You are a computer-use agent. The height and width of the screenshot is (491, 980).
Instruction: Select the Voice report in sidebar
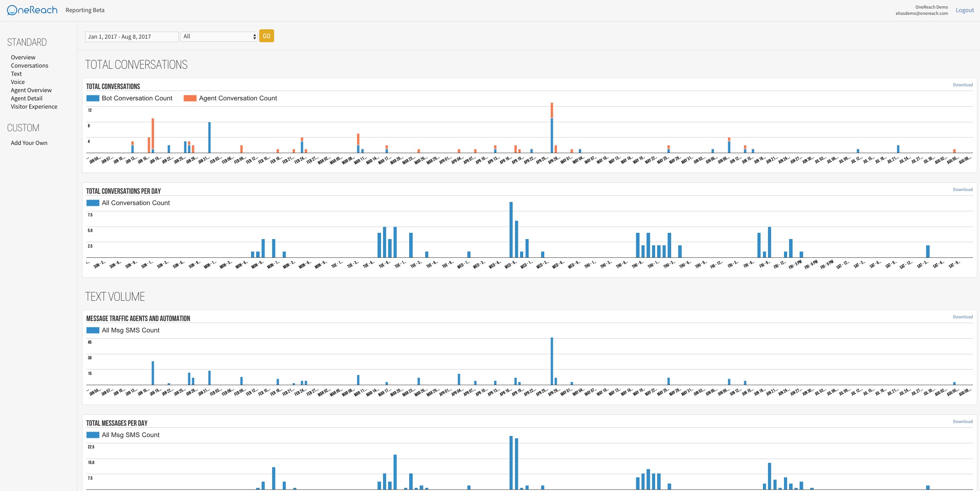pyautogui.click(x=18, y=82)
